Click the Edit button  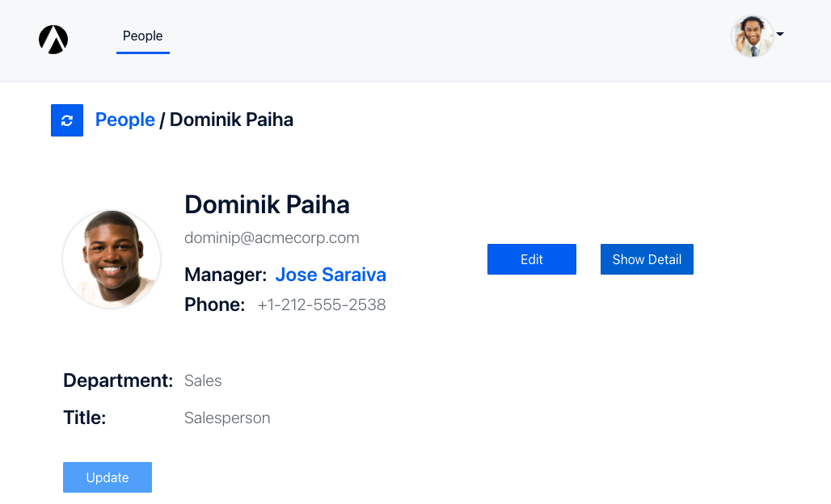coord(532,259)
